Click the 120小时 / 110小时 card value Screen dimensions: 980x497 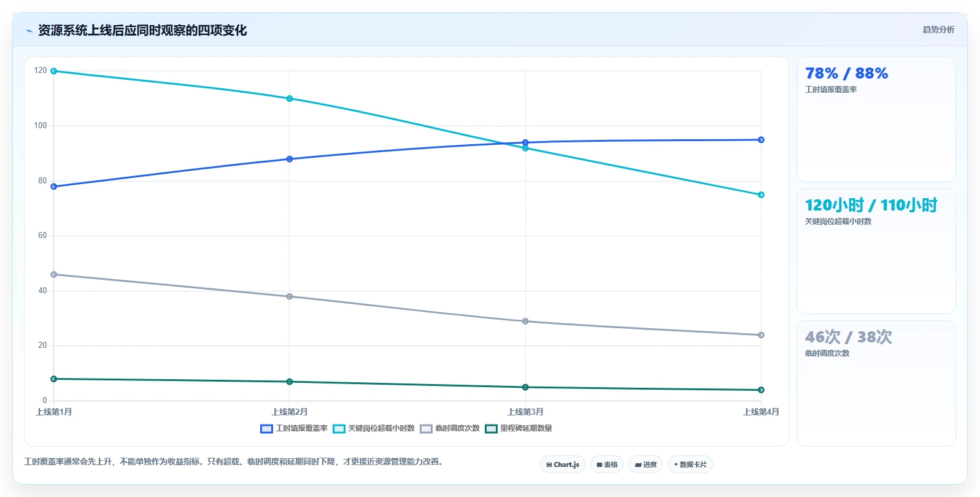871,206
